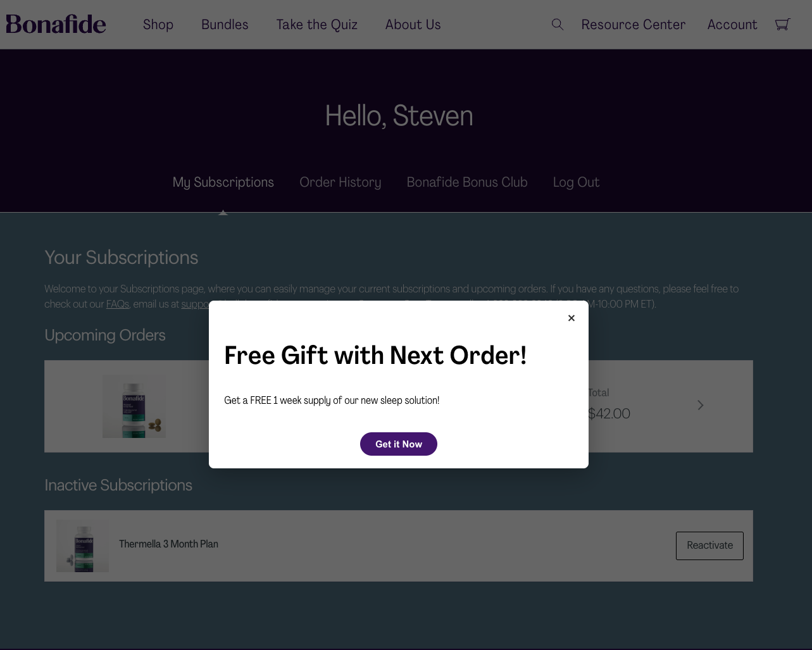This screenshot has height=650, width=812.
Task: Open the Account page
Action: click(x=732, y=25)
